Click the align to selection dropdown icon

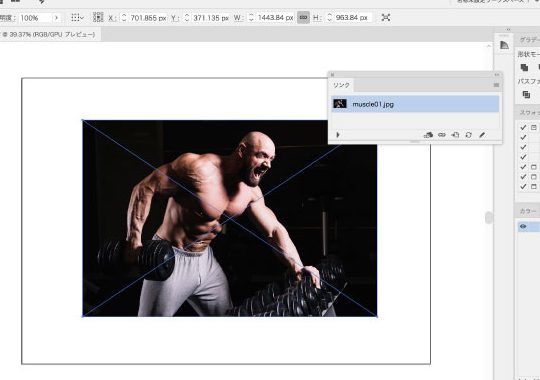point(77,18)
